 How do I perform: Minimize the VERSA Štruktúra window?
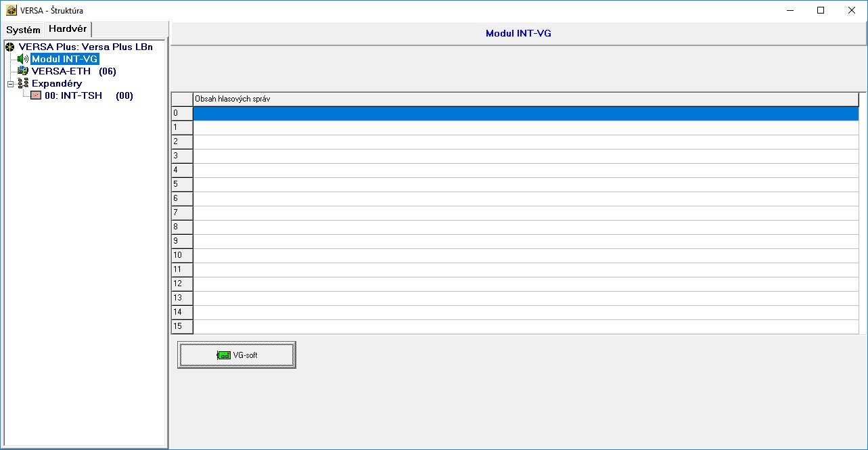[790, 10]
